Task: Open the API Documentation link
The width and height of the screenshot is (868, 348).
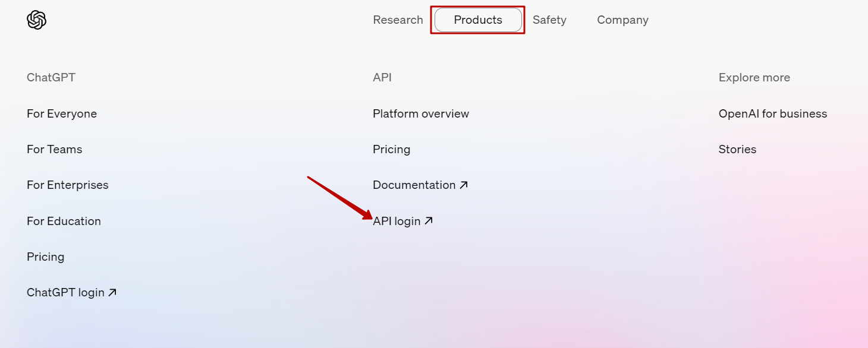Action: pos(420,185)
